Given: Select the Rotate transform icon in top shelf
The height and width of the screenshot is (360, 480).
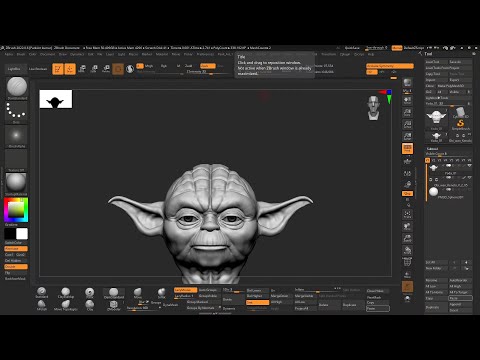Looking at the screenshot, I should point(106,69).
